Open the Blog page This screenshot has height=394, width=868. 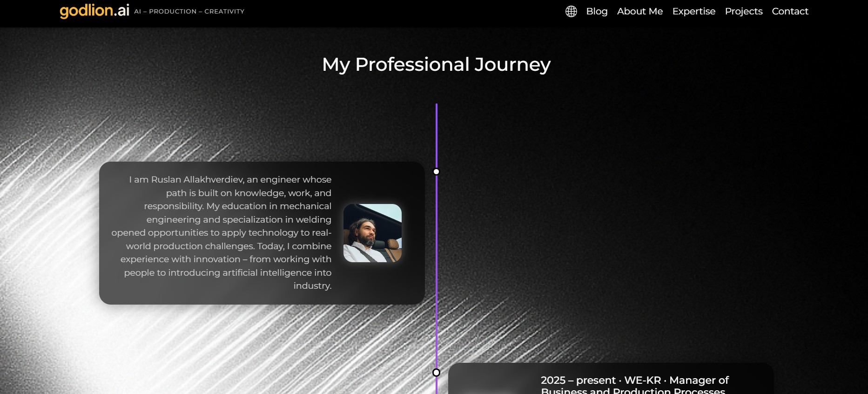[597, 11]
